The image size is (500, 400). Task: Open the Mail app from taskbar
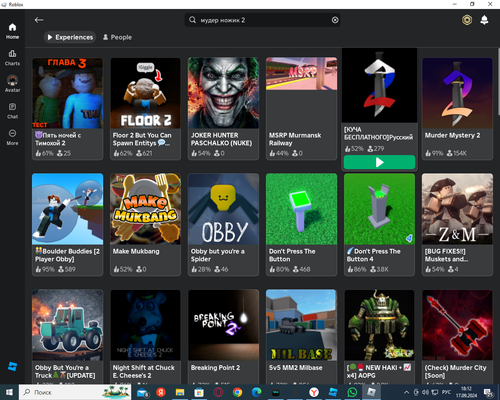tap(143, 392)
